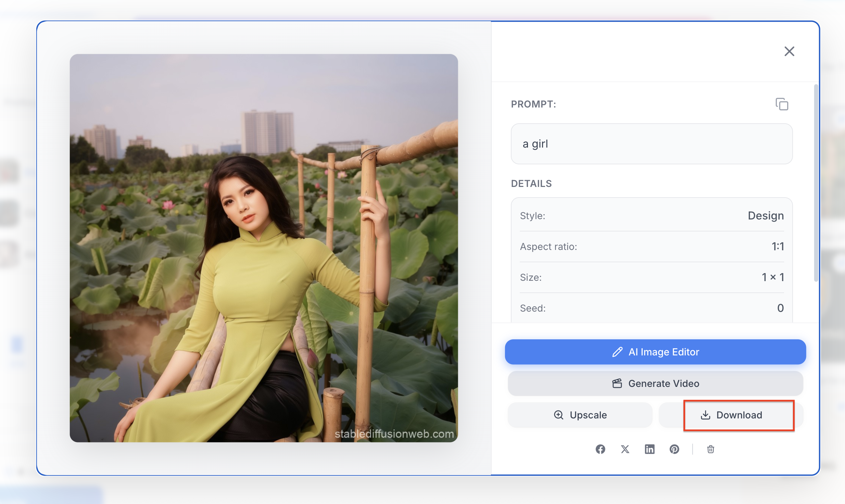Share image on Pinterest
This screenshot has width=845, height=504.
674,449
